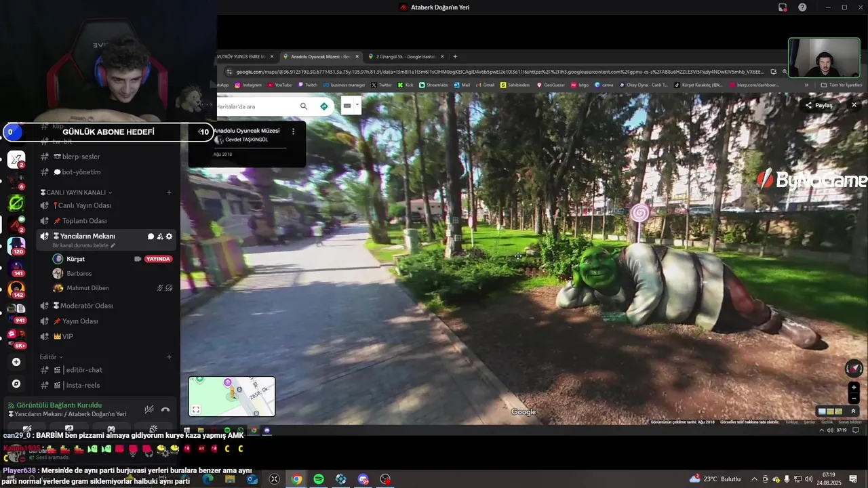
Task: Zoom in the Street View
Action: (x=854, y=388)
